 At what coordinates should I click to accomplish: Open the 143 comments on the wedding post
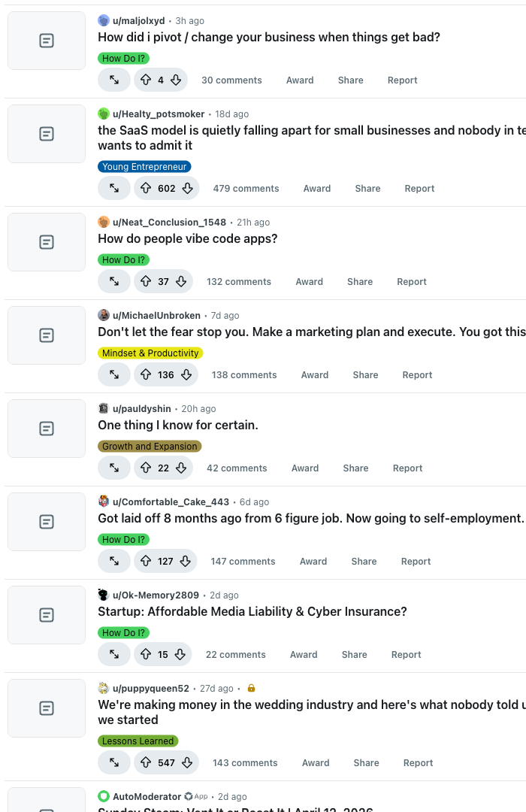[245, 762]
